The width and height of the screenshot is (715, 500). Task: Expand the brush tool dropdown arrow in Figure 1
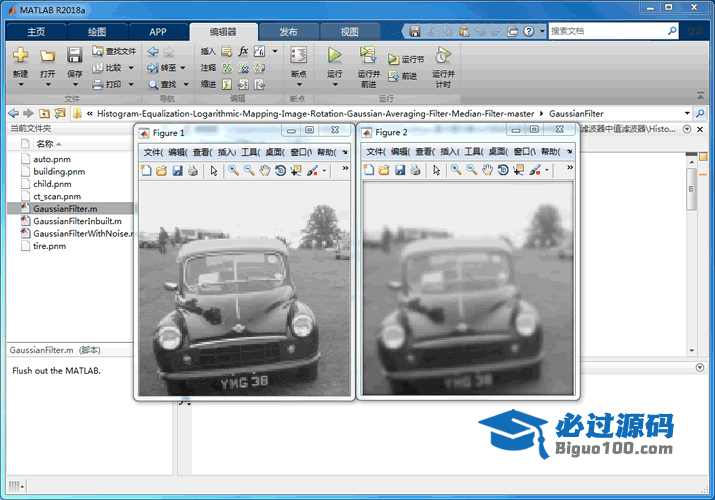click(x=324, y=171)
